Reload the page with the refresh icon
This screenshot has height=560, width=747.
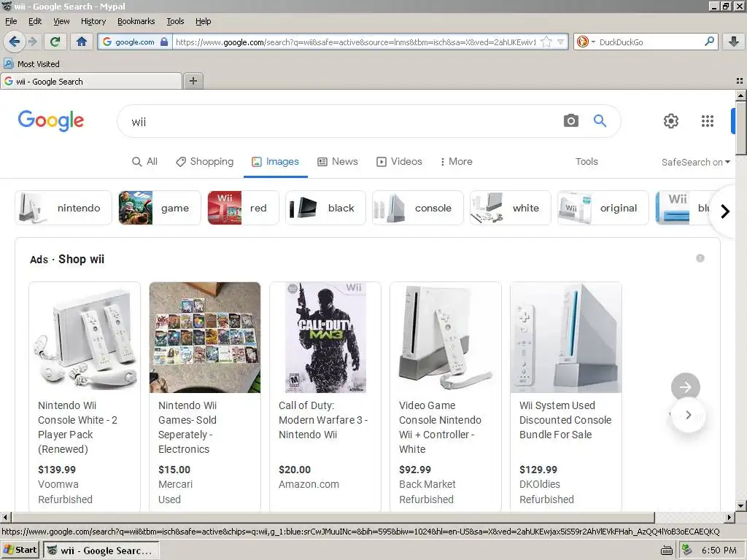point(55,42)
